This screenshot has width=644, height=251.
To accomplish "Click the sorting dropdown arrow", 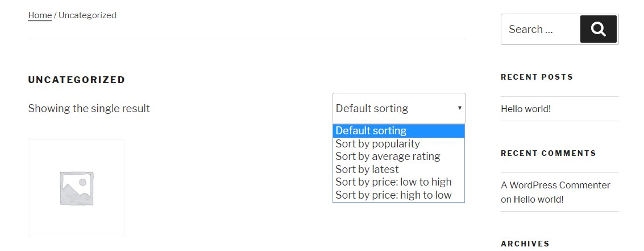I will pos(459,108).
